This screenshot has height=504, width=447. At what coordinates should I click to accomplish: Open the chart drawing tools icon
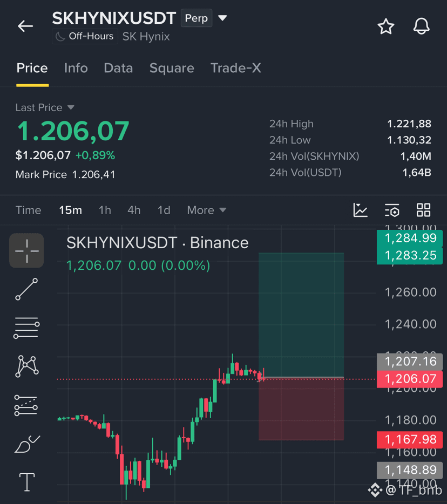tap(360, 210)
